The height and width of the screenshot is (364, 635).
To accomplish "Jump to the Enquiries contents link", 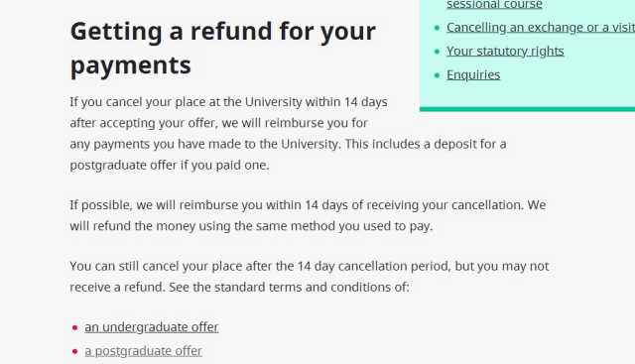I will (473, 75).
